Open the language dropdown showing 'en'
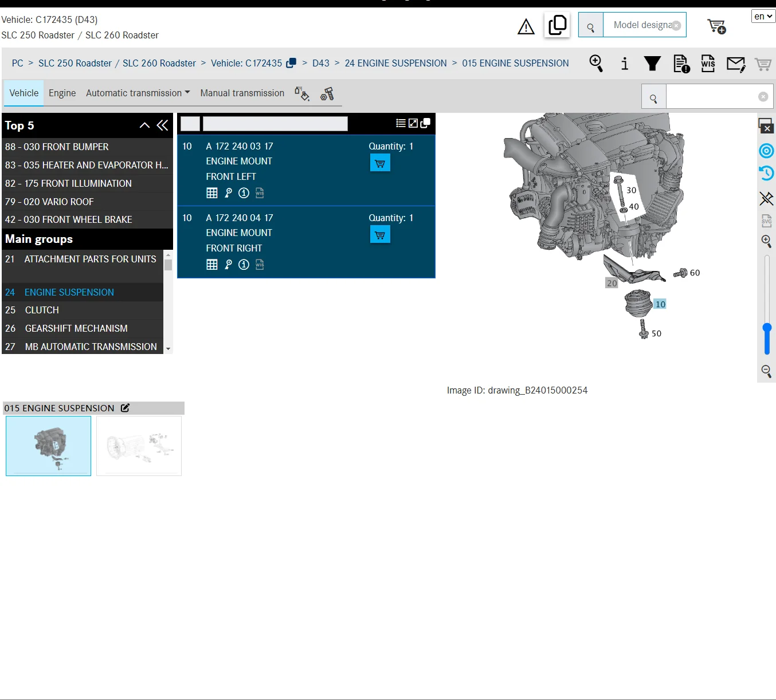Viewport: 776px width, 700px height. [763, 16]
